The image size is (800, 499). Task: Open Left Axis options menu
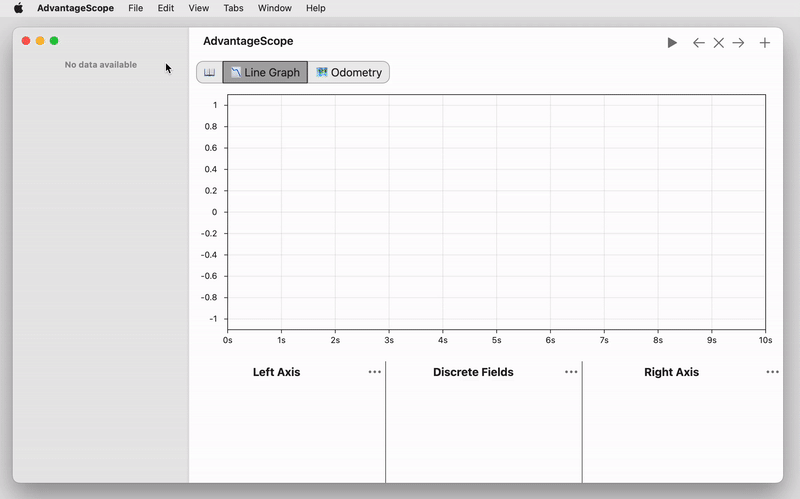pos(374,372)
